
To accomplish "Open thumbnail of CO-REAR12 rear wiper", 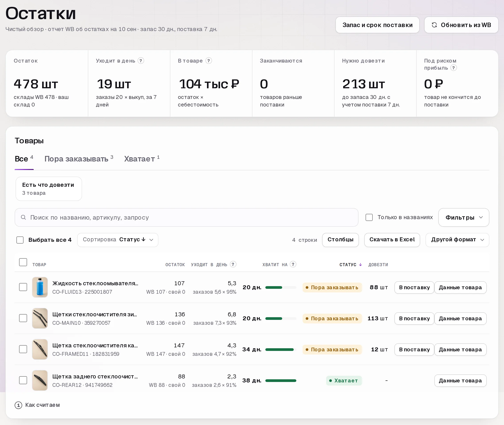I will click(x=40, y=380).
